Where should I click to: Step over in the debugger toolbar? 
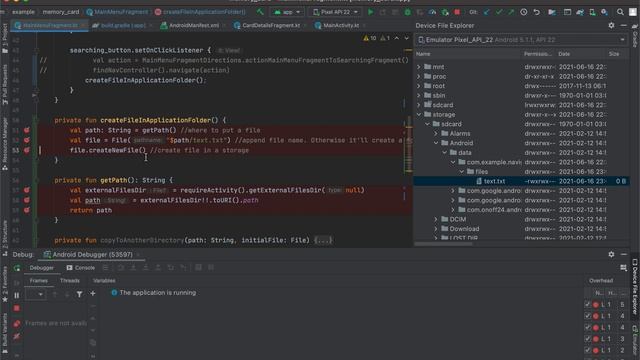[x=121, y=267]
